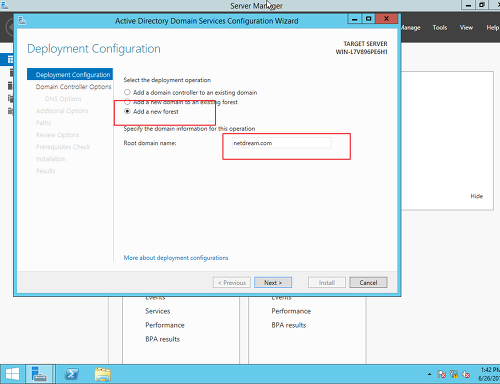Open the Help menu in Server Manager

pyautogui.click(x=492, y=28)
